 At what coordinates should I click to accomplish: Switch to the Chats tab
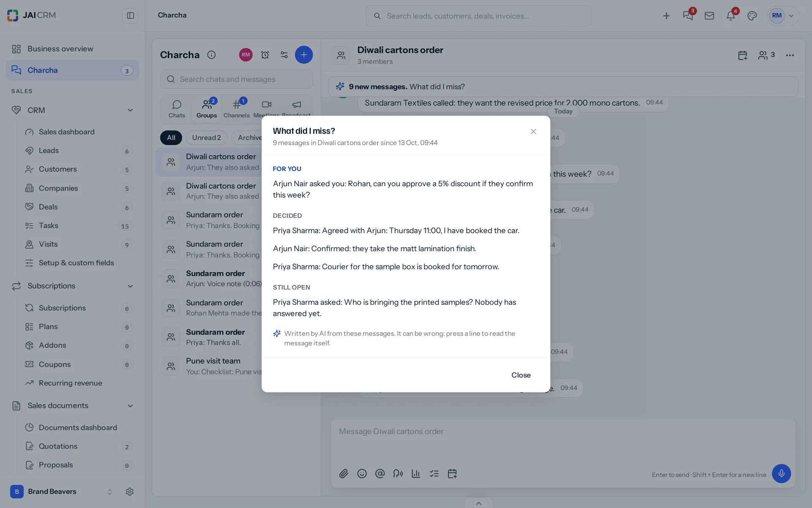point(177,109)
